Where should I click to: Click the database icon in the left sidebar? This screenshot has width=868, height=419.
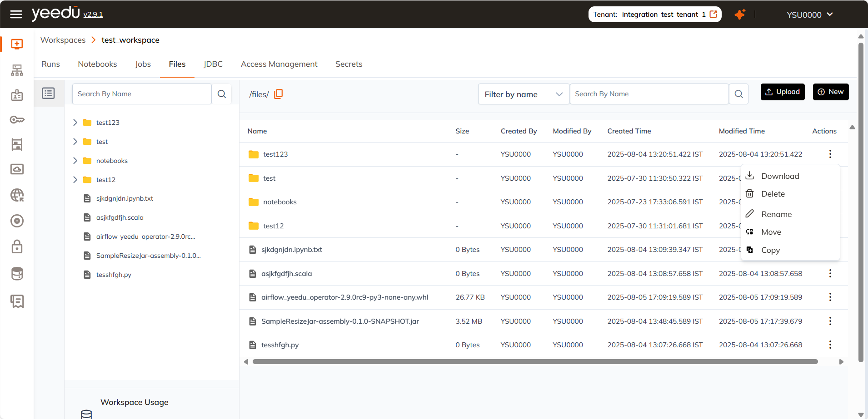[x=17, y=273]
